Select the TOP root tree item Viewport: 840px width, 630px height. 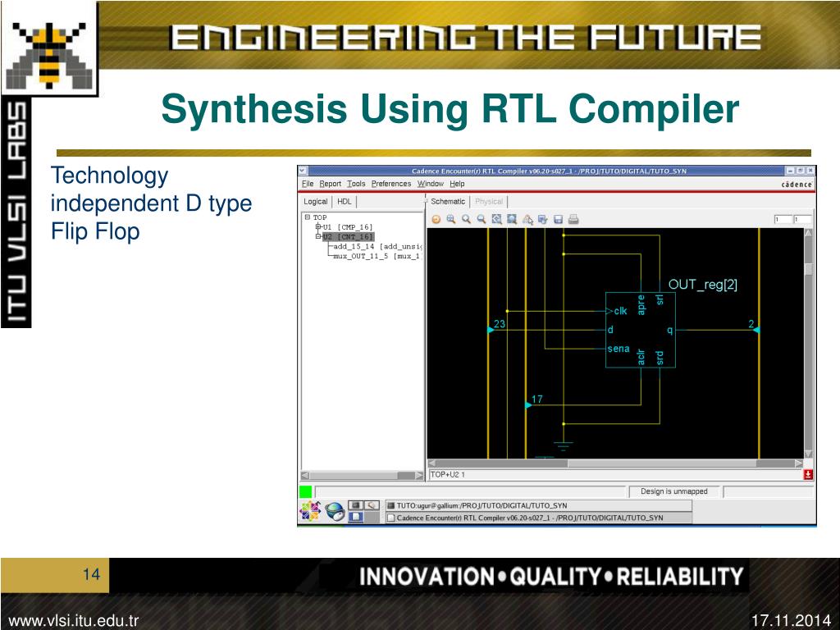click(x=320, y=217)
